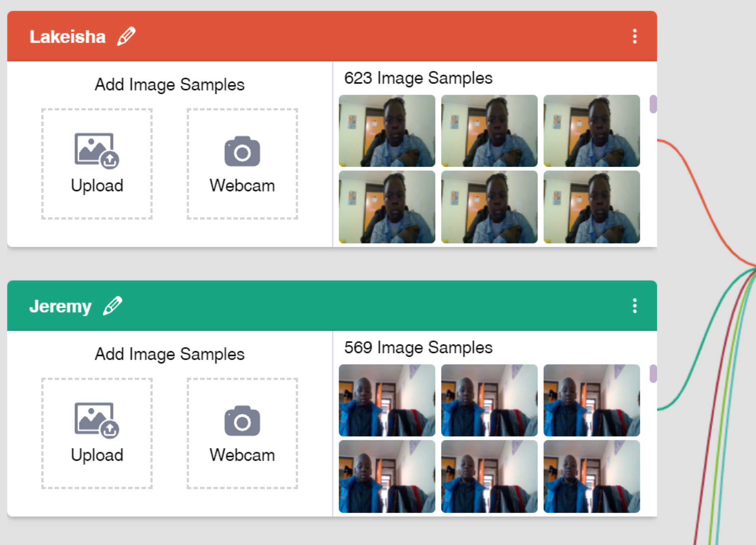
Task: Click the '623 Image Samples' count text
Action: pyautogui.click(x=418, y=78)
